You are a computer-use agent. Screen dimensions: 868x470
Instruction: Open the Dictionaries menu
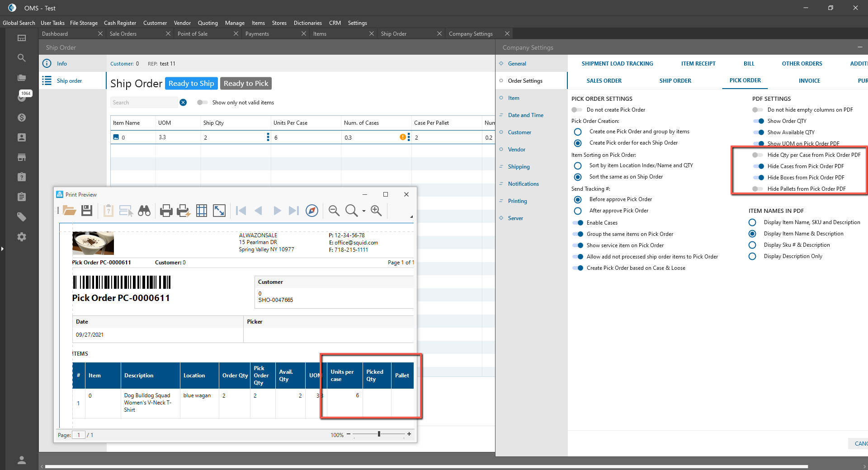(307, 23)
